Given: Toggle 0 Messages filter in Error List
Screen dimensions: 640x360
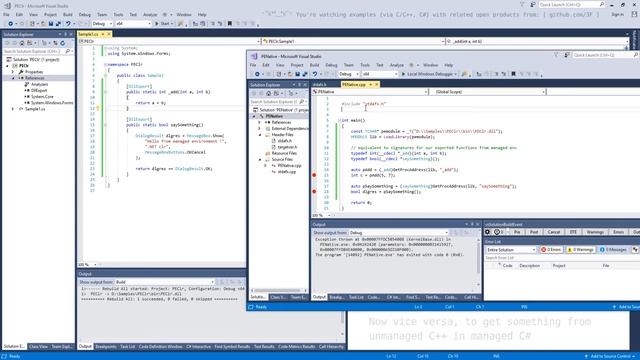Looking at the screenshot, I should point(613,249).
